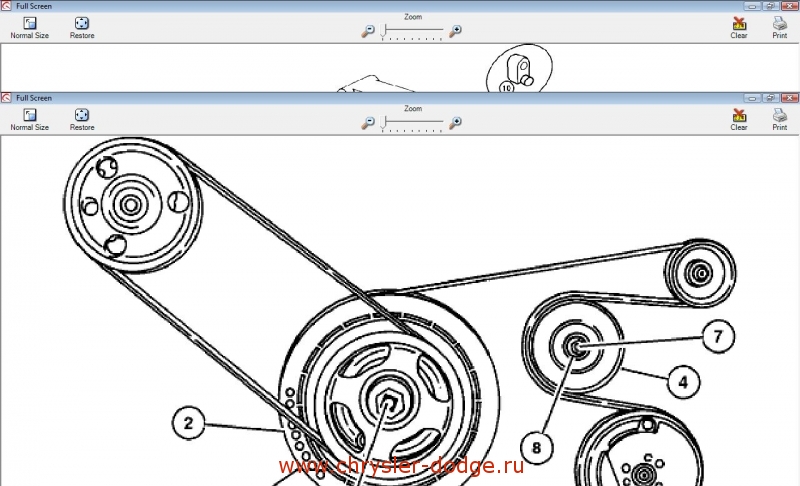Click callout number 4 in the diagram
Image resolution: width=800 pixels, height=486 pixels.
pos(683,381)
